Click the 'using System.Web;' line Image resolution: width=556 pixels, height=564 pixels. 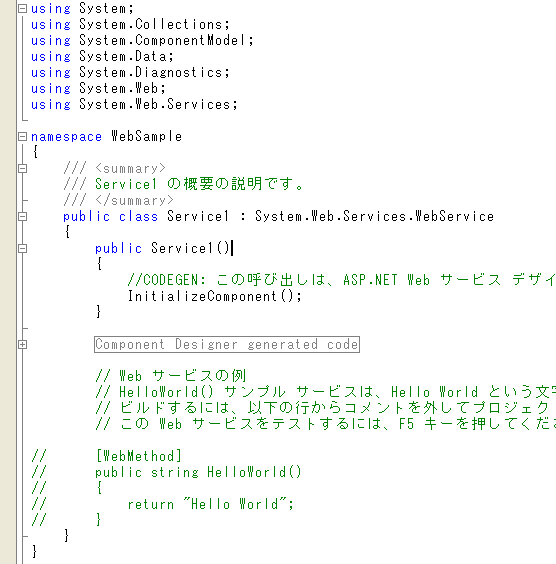pyautogui.click(x=98, y=88)
